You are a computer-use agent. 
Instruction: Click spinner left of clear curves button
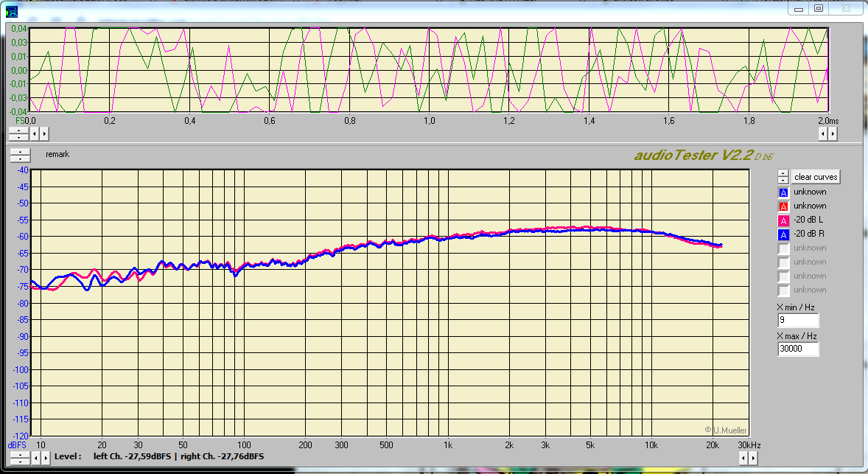[783, 177]
